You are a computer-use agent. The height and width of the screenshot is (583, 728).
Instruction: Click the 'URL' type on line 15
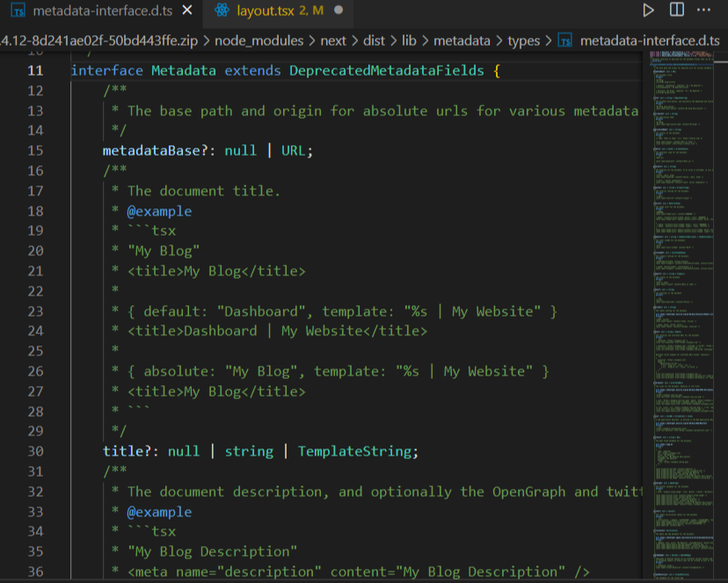294,150
